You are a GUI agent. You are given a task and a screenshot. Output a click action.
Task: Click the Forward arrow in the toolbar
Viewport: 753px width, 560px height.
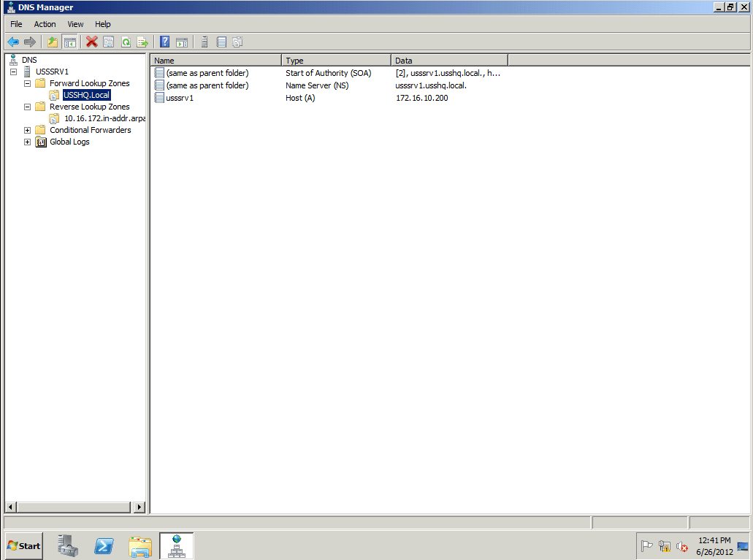click(30, 42)
